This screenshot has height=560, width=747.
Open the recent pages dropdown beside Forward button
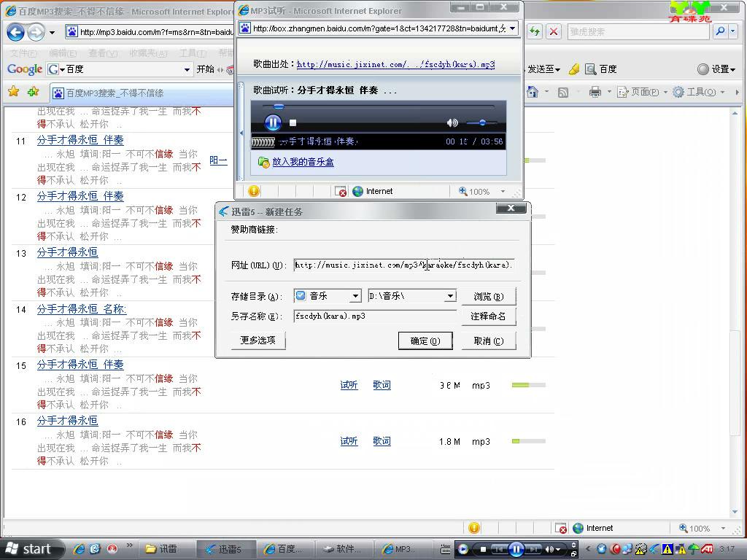coord(52,32)
